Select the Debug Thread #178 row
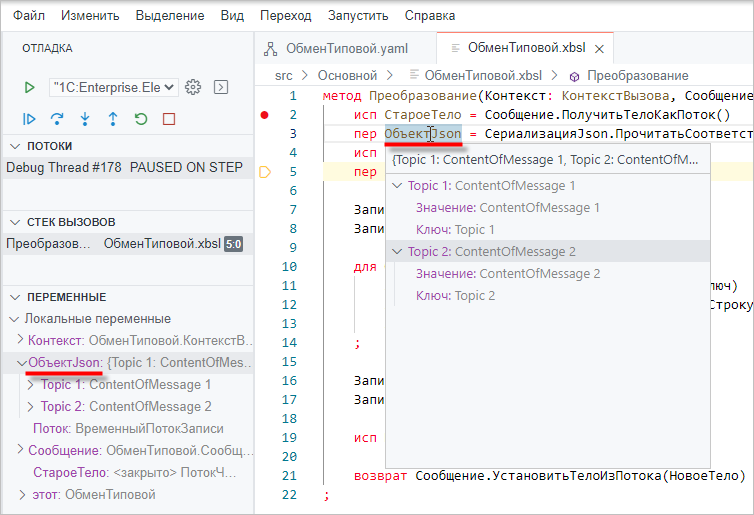This screenshot has height=515, width=754. coord(124,167)
